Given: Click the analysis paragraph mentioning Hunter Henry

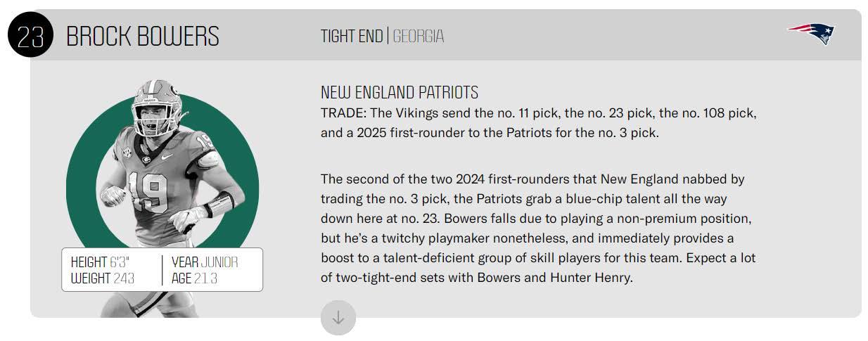Looking at the screenshot, I should click(x=538, y=229).
